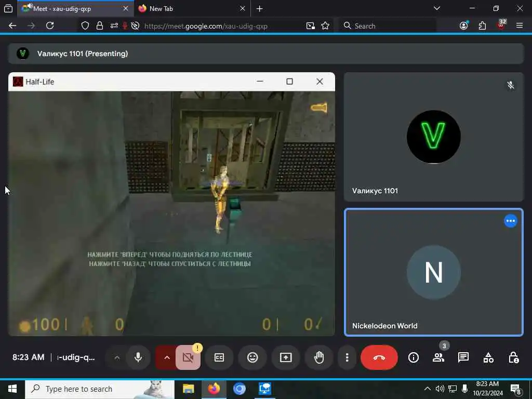Screen dimensions: 532x399
Task: Open the activities shapes icon
Action: [488, 357]
